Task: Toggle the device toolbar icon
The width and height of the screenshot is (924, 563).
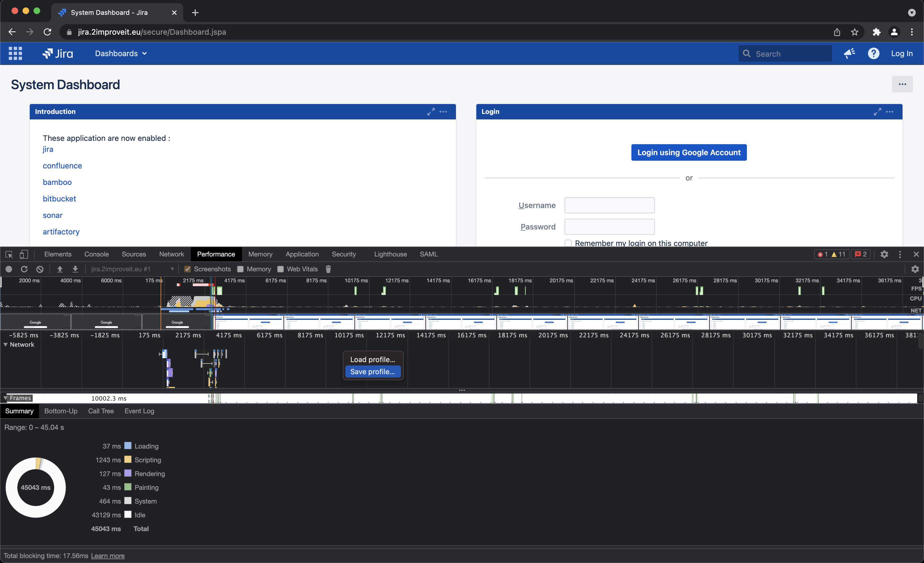Action: 24,255
